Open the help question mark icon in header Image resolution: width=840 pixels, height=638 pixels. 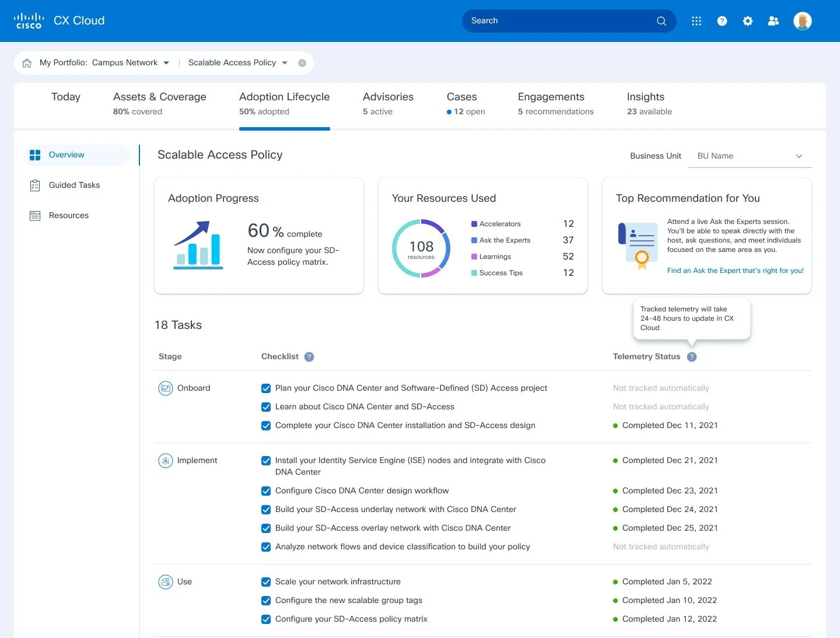pos(722,21)
